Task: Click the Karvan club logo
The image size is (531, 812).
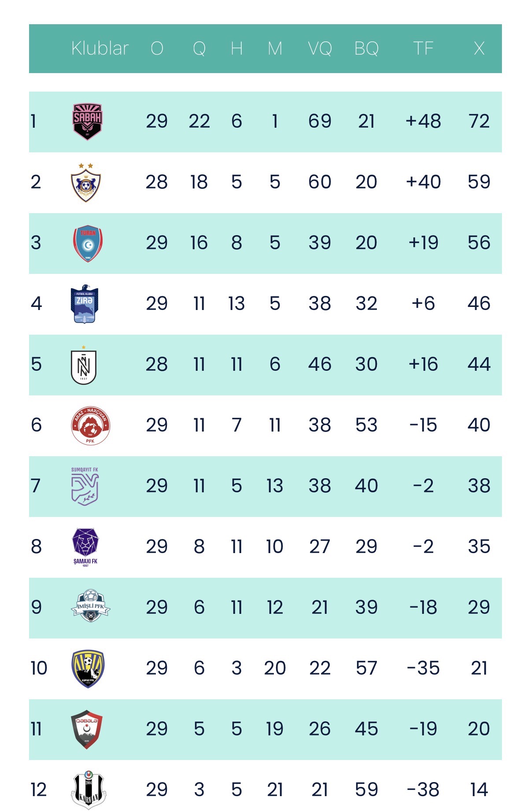Action: coord(88,790)
